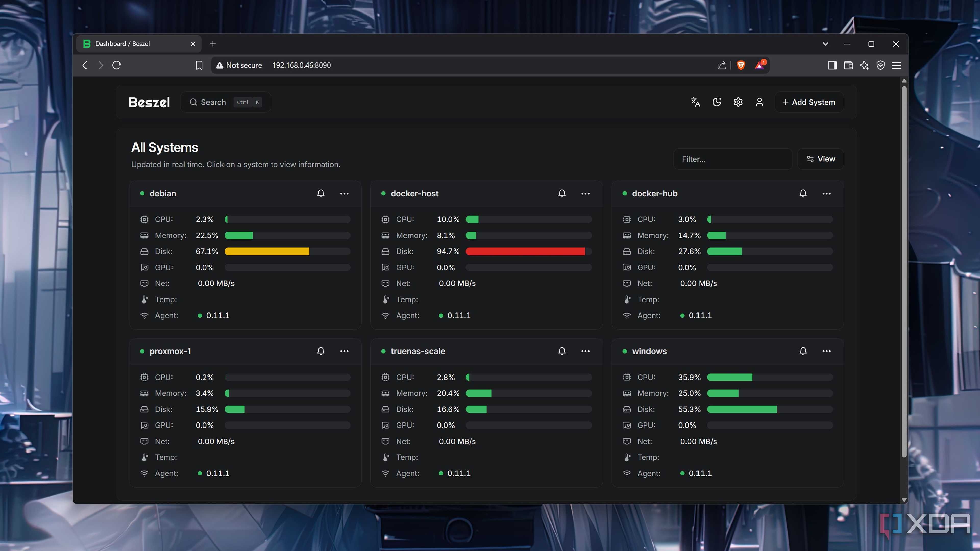Click the Add System button
This screenshot has height=551, width=980.
pos(809,102)
